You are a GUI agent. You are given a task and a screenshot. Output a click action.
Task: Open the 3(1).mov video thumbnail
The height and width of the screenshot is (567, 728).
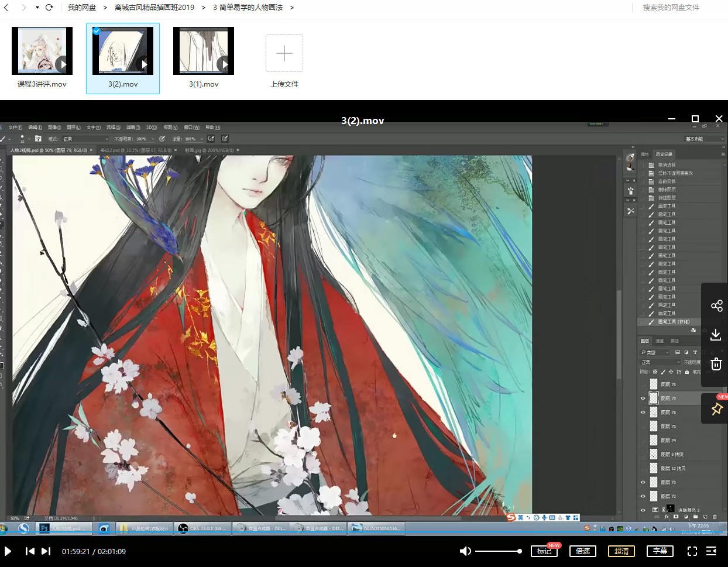(x=203, y=50)
